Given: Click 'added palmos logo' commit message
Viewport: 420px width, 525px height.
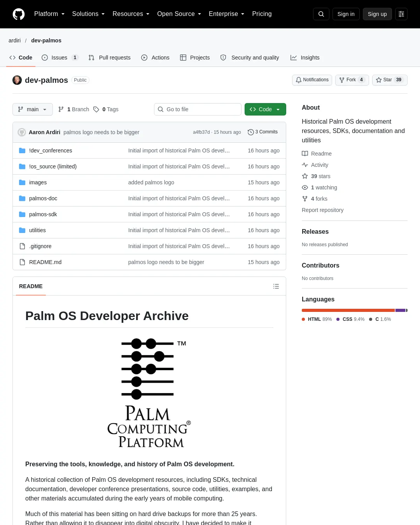Looking at the screenshot, I should [x=151, y=182].
